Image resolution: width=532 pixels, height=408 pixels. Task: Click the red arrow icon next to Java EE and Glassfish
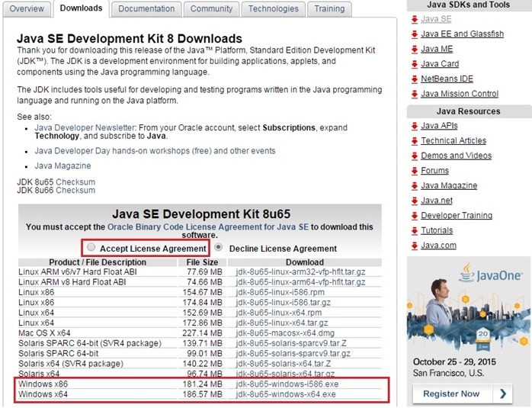[x=415, y=34]
